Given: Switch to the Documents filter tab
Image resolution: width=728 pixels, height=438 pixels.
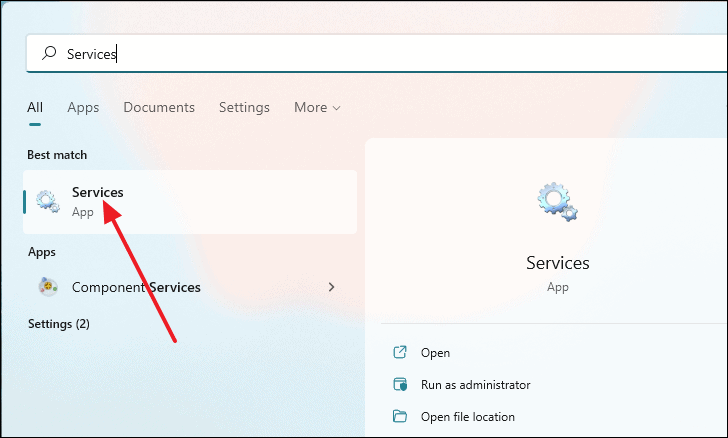Looking at the screenshot, I should [159, 107].
